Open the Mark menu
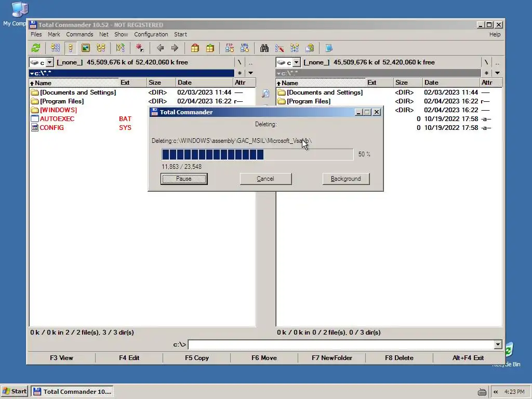This screenshot has width=532, height=399. point(54,34)
